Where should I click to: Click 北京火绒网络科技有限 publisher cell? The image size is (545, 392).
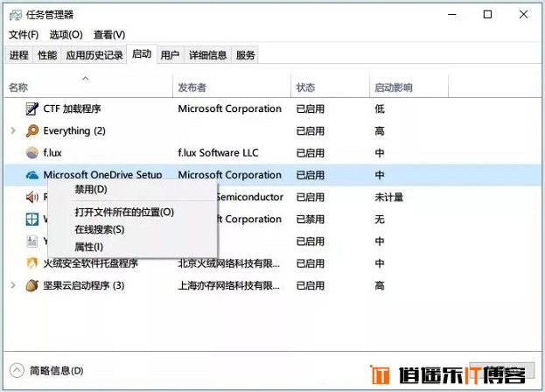[228, 263]
